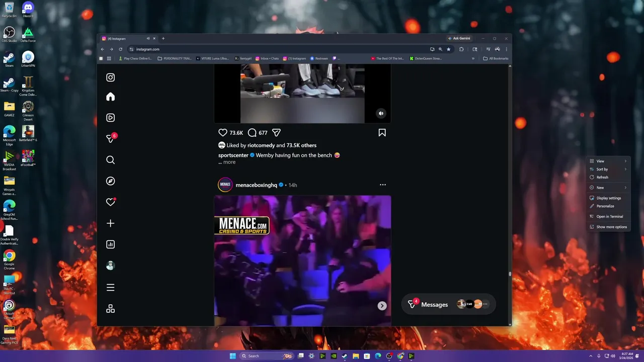This screenshot has height=362, width=644.
Task: Open riotcomedy profile from likes line
Action: (x=261, y=145)
